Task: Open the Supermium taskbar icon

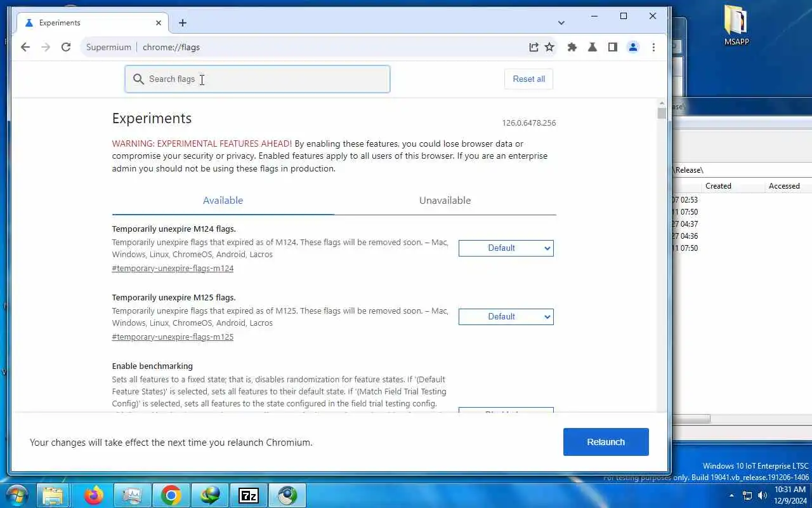Action: click(287, 495)
